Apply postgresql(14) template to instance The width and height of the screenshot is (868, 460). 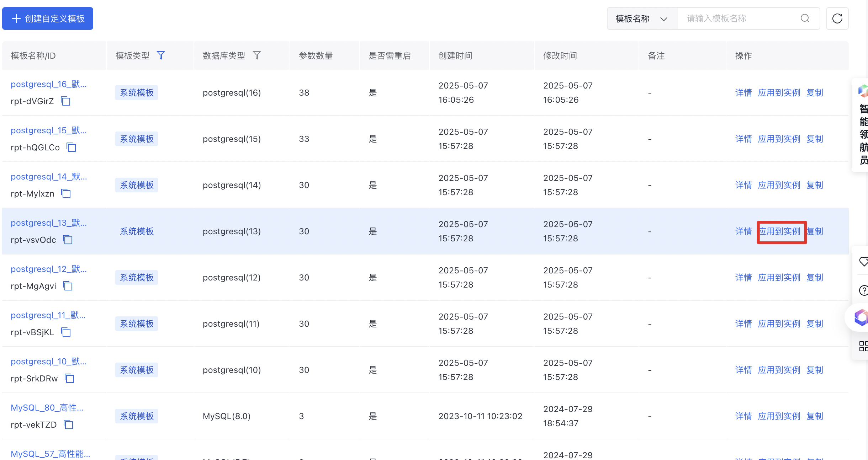[779, 185]
